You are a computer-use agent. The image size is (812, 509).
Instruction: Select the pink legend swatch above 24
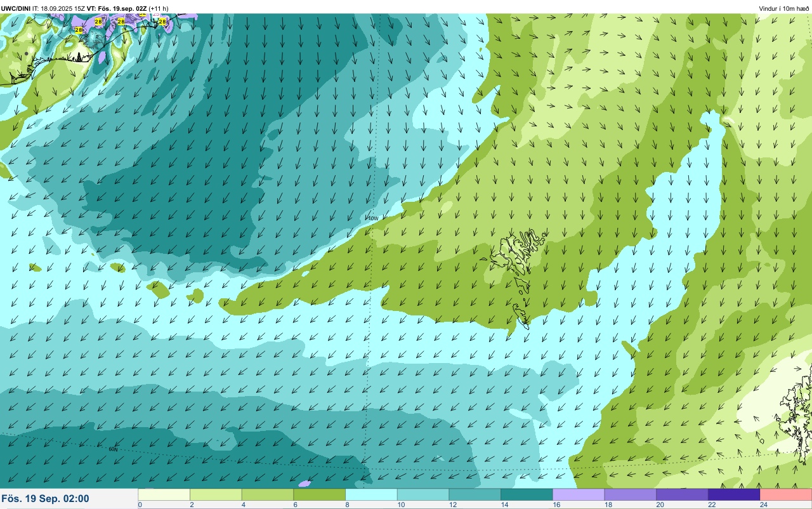(x=786, y=494)
